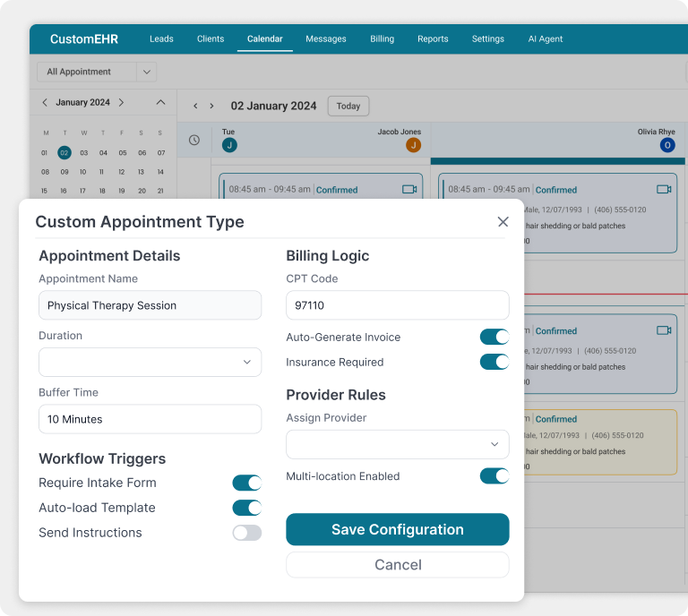Click video icon on Olivia Rhye first appointment
688x616 pixels.
coord(664,190)
